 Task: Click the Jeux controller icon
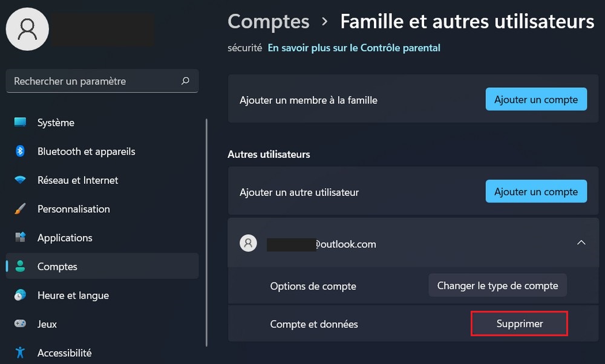tap(21, 324)
